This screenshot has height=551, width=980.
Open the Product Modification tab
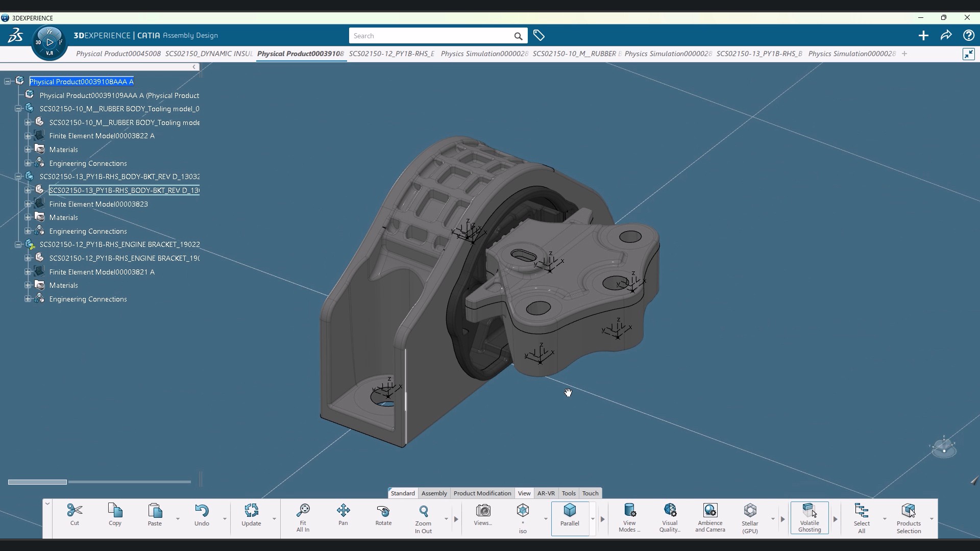click(x=482, y=493)
